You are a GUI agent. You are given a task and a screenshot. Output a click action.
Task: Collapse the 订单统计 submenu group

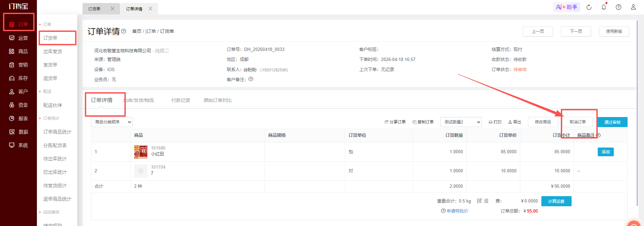[49, 118]
